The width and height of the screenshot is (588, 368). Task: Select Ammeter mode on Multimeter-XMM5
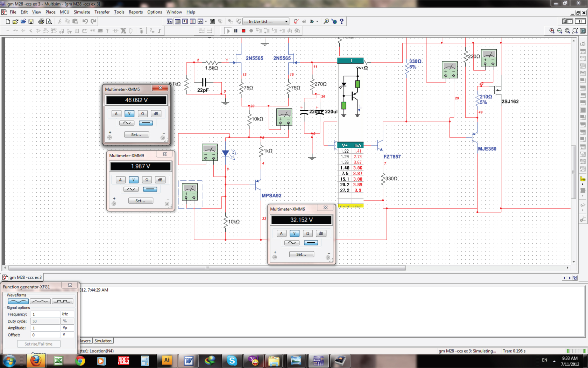[116, 113]
